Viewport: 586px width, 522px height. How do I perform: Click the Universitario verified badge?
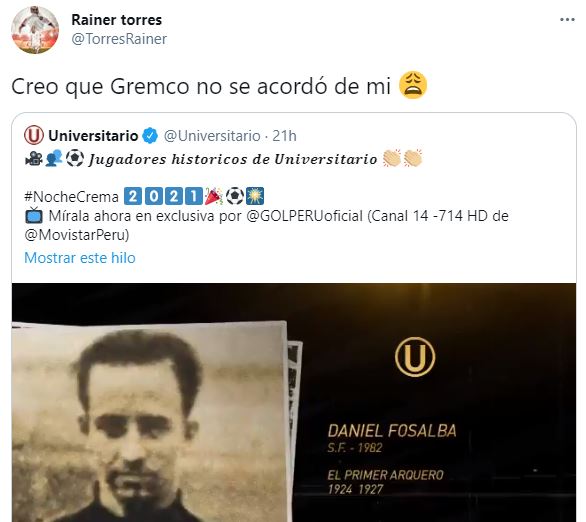coord(150,136)
